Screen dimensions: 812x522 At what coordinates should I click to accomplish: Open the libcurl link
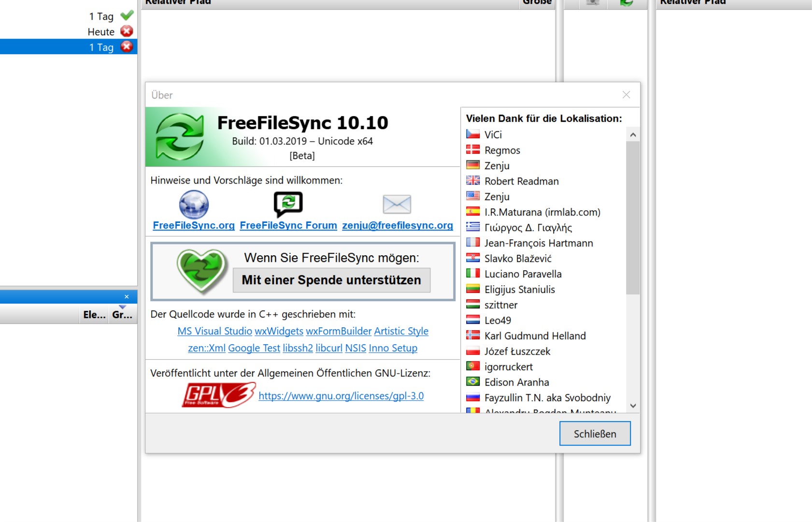pyautogui.click(x=329, y=348)
